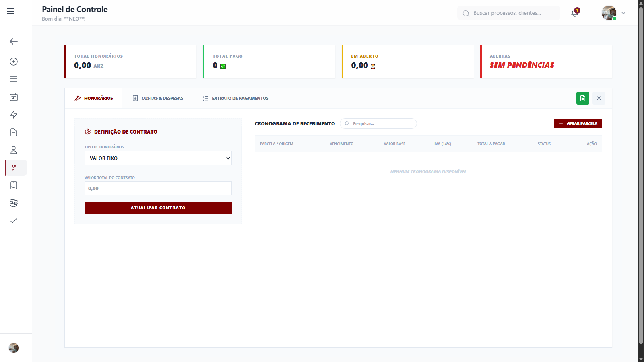Close the panel with the X button
Screen dimensions: 644x362
click(599, 98)
